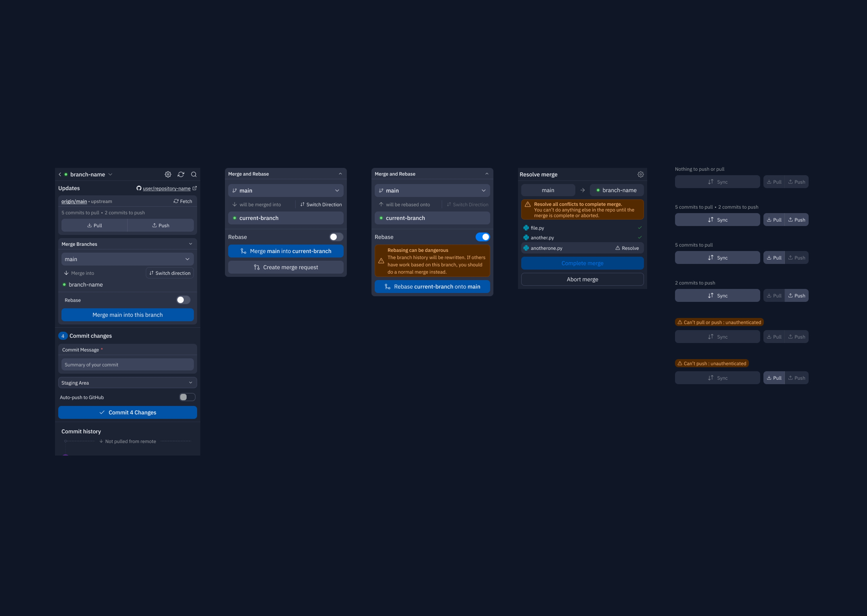Screen dimensions: 867x616
Task: Click Commit 4 Changes button
Action: 128,412
